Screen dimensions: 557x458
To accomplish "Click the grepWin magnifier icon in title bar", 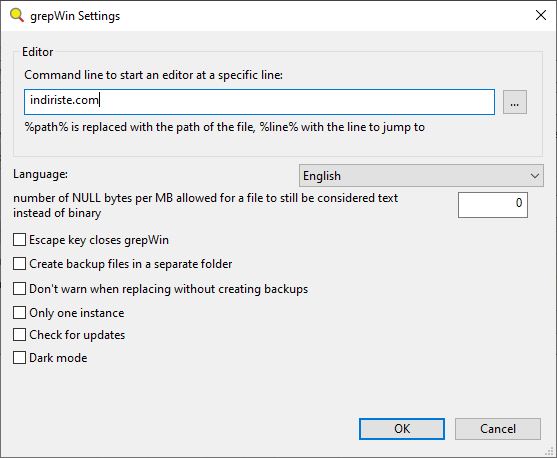I will [x=16, y=15].
